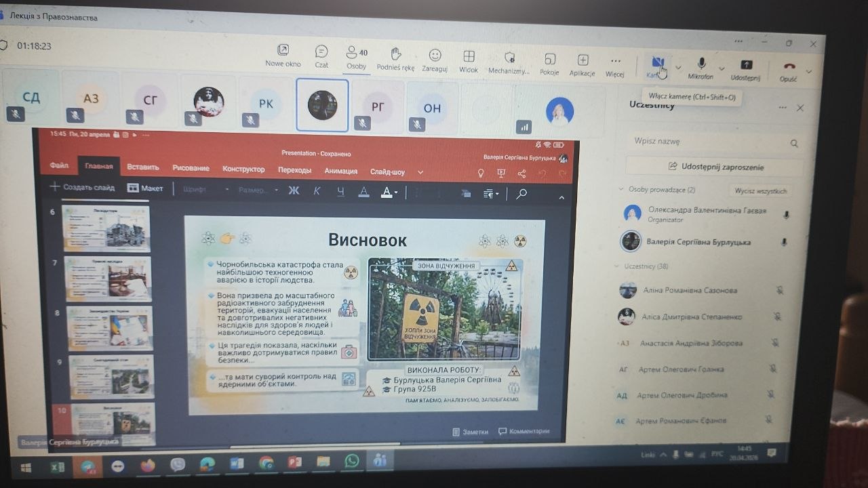Viewport: 868px width, 488px height.
Task: Open Zareaguj reactions menu
Action: click(435, 59)
